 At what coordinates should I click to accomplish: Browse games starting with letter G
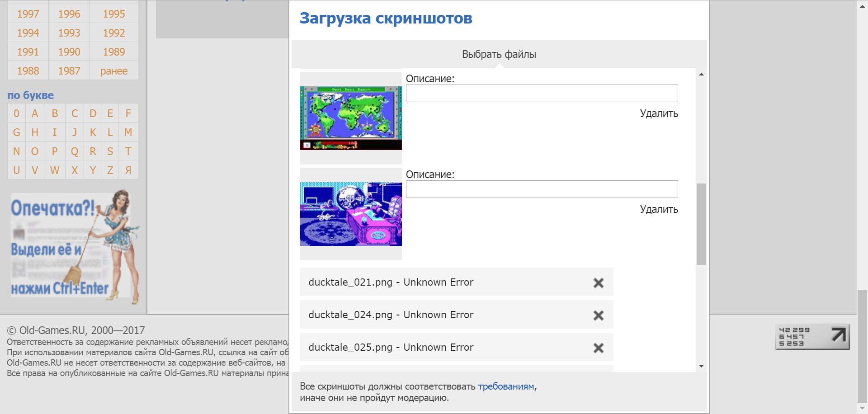coord(17,132)
